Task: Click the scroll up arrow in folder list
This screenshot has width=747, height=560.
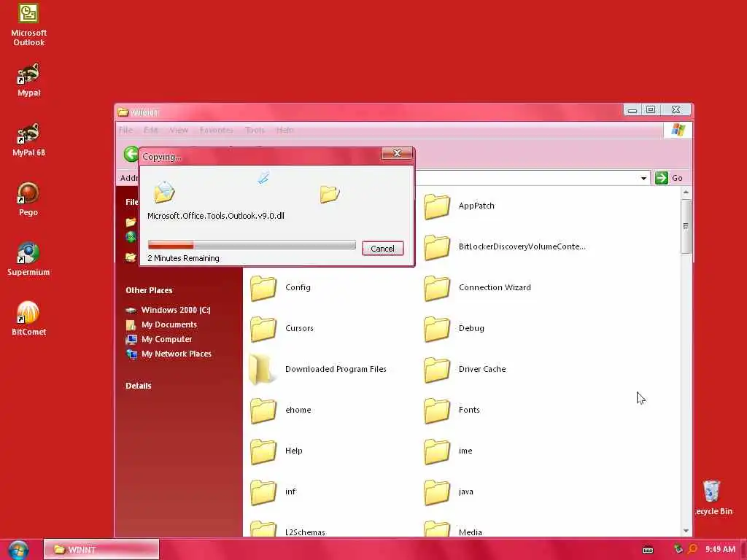Action: click(686, 192)
